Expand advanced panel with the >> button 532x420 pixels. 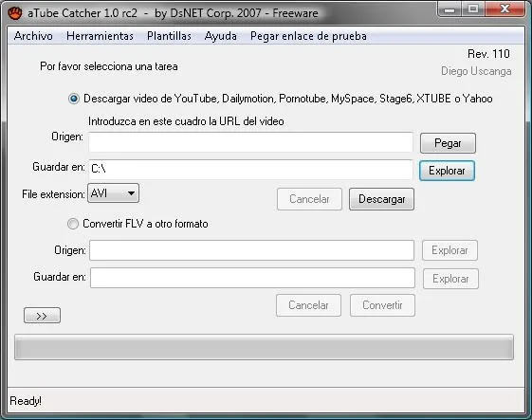[x=42, y=316]
